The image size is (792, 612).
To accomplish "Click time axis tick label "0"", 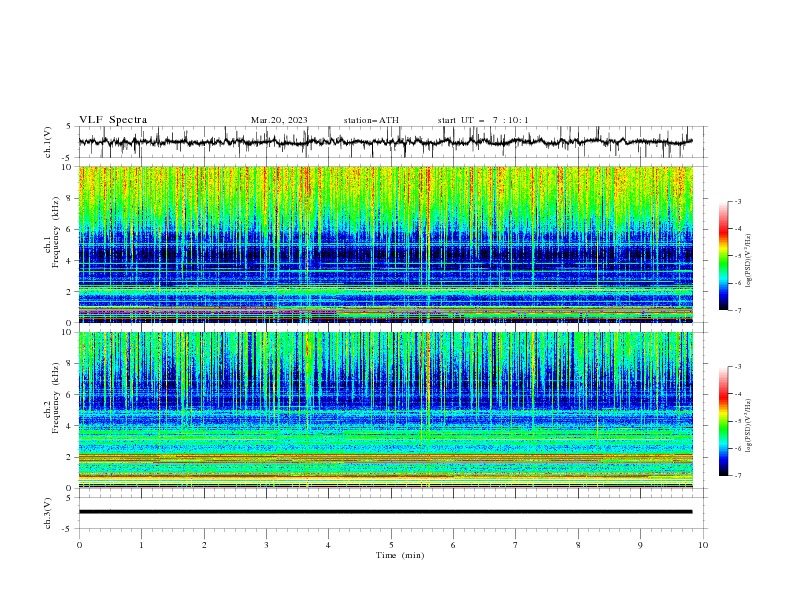I will coord(79,545).
